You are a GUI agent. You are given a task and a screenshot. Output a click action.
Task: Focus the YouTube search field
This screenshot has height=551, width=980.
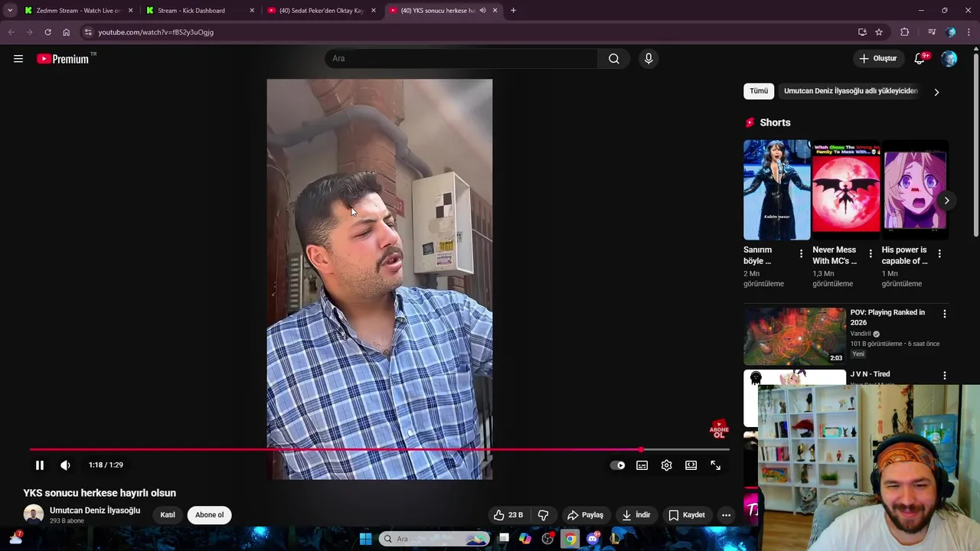tap(462, 59)
